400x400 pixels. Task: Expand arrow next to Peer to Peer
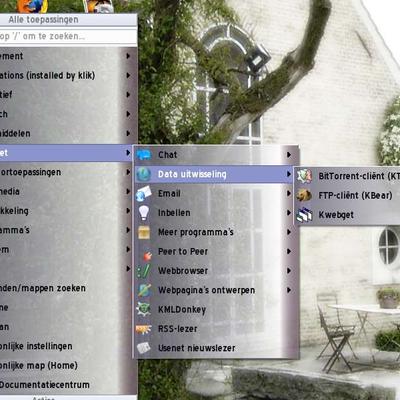pyautogui.click(x=289, y=251)
